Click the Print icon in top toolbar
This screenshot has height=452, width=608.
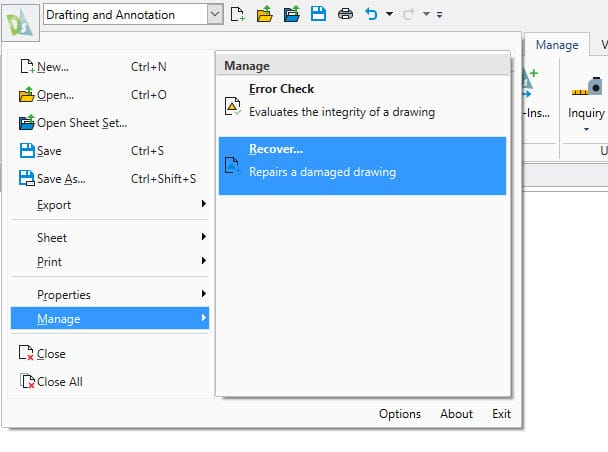coord(345,15)
